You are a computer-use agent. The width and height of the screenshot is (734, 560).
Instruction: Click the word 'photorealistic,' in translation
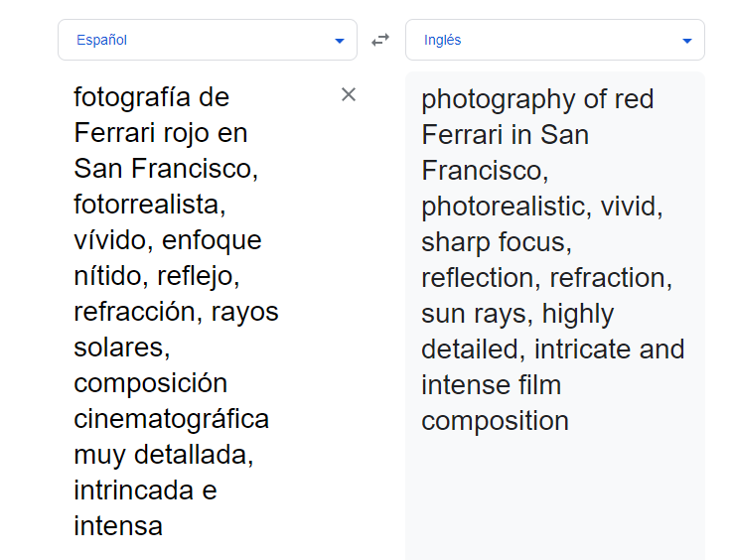click(x=507, y=207)
